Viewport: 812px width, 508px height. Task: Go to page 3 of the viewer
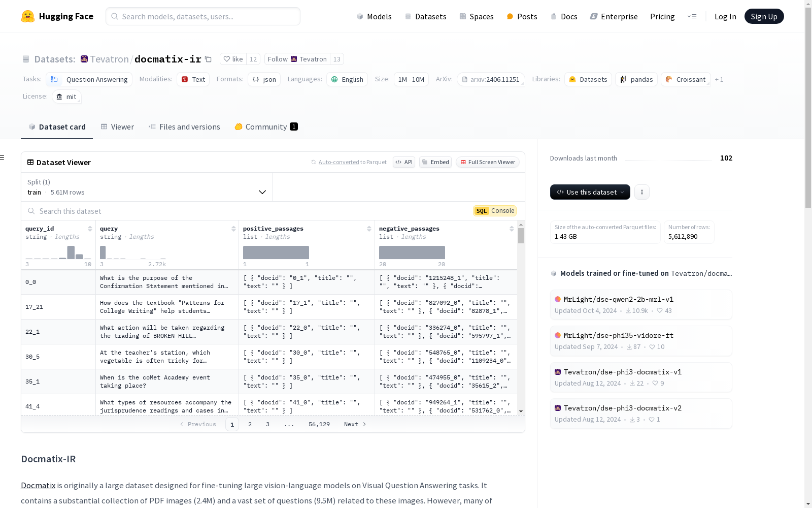pos(267,424)
